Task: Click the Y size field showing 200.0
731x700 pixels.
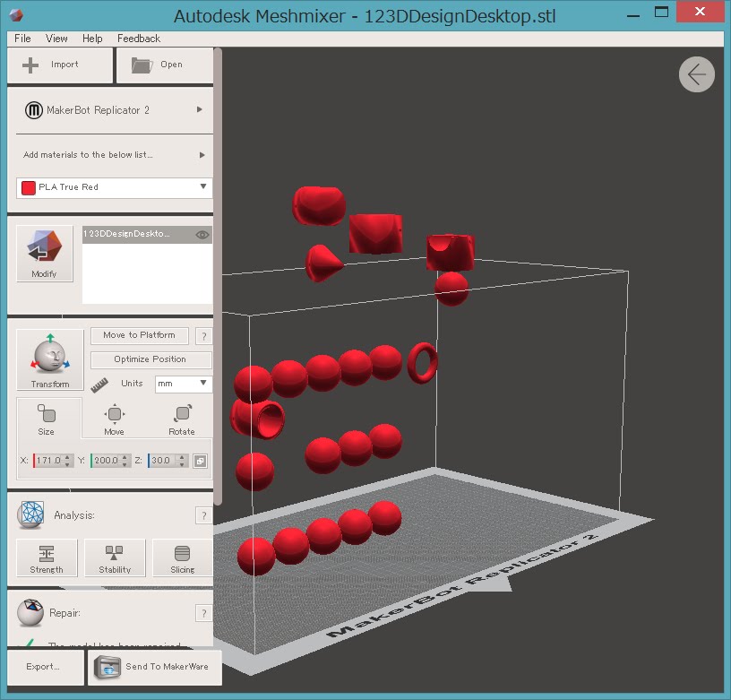Action: point(106,461)
